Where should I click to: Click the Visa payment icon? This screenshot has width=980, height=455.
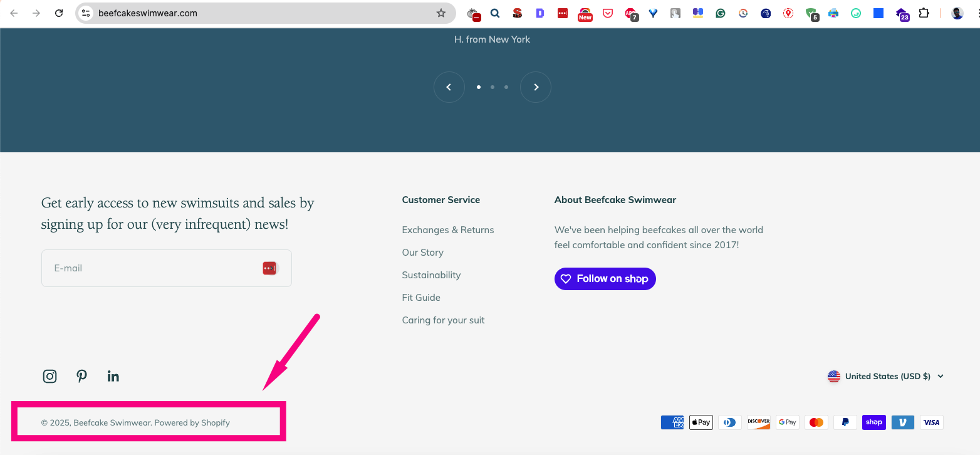pos(932,422)
